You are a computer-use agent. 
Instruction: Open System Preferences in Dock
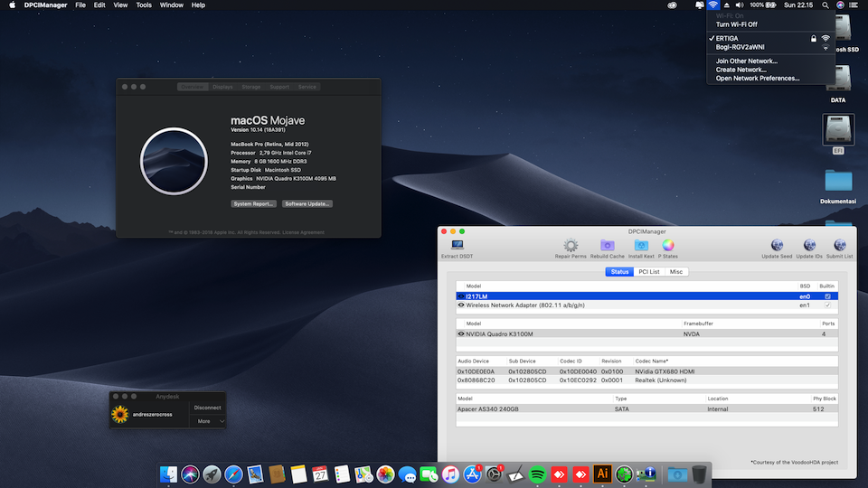point(494,474)
